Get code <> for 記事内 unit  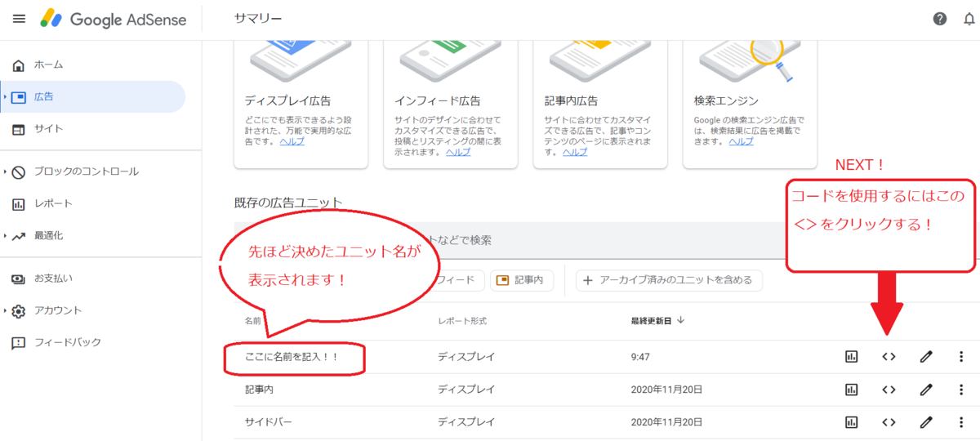tap(889, 390)
